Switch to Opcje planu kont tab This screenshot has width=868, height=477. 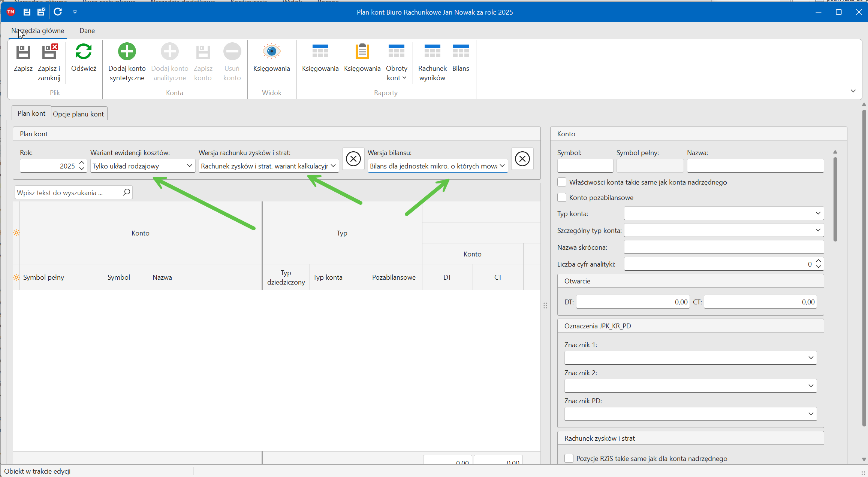(78, 114)
